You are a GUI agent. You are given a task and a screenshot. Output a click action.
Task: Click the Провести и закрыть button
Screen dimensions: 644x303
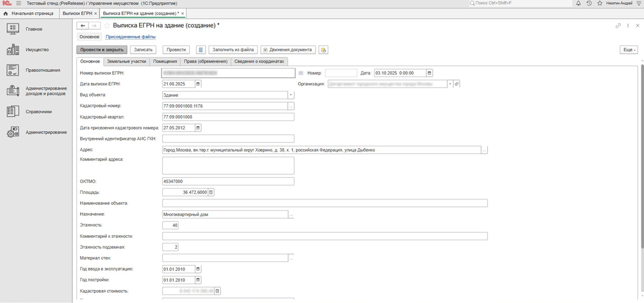coord(101,50)
